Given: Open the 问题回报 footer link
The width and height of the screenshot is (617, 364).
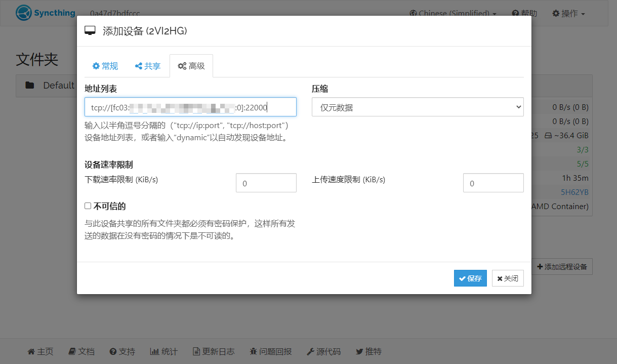Looking at the screenshot, I should pyautogui.click(x=270, y=351).
